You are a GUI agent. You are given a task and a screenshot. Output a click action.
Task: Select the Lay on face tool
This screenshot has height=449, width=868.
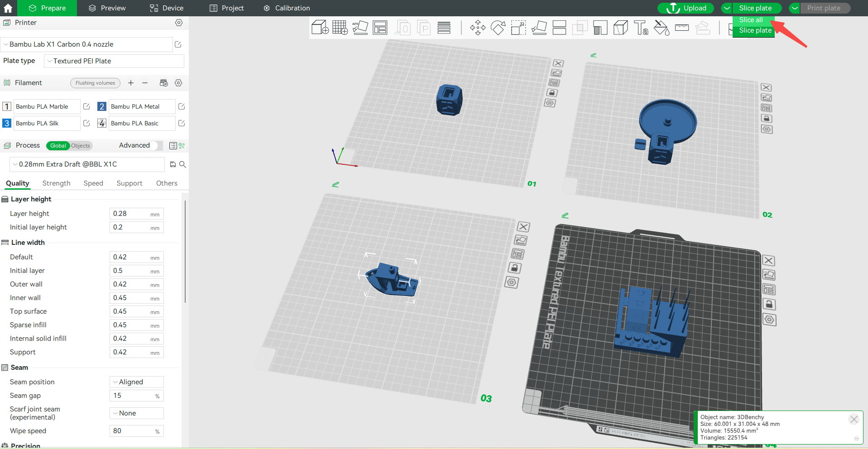point(539,28)
